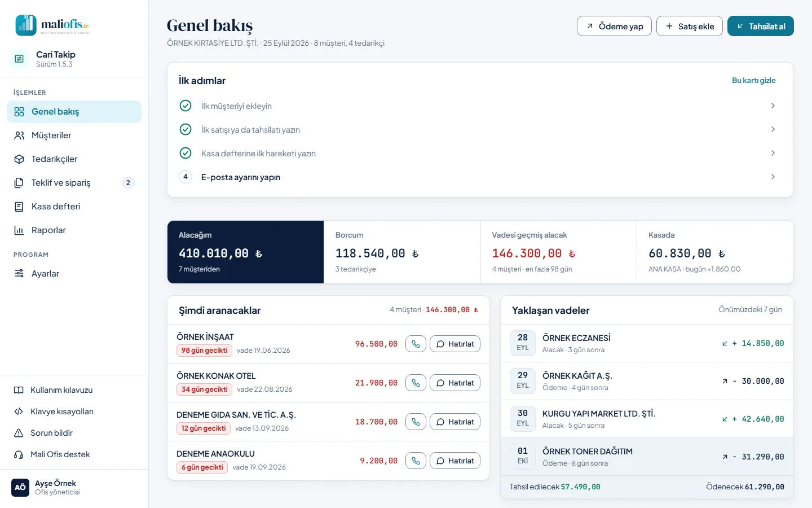The width and height of the screenshot is (812, 508).
Task: Call ÖRNEK İNŞAAT using phone icon
Action: [416, 344]
